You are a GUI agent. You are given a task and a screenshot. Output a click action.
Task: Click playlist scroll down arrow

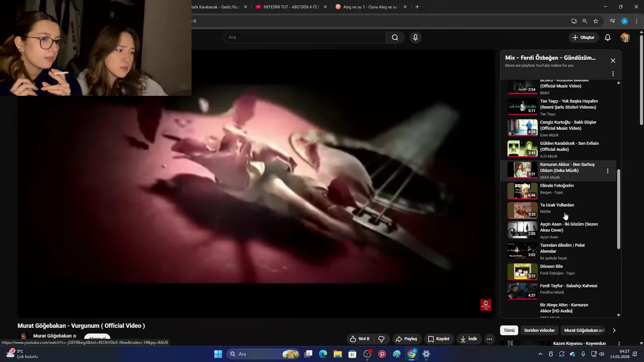pyautogui.click(x=618, y=315)
